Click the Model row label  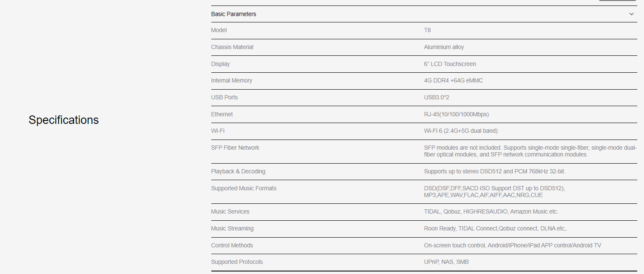click(x=219, y=30)
